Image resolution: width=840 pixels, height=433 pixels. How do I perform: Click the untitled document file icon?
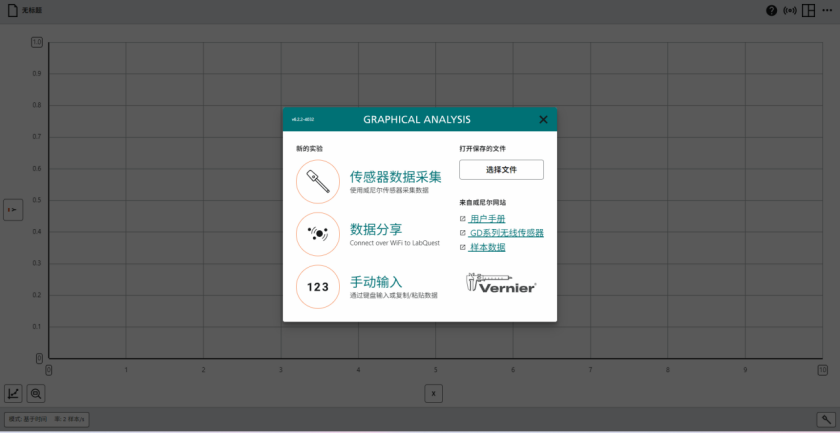click(x=12, y=11)
